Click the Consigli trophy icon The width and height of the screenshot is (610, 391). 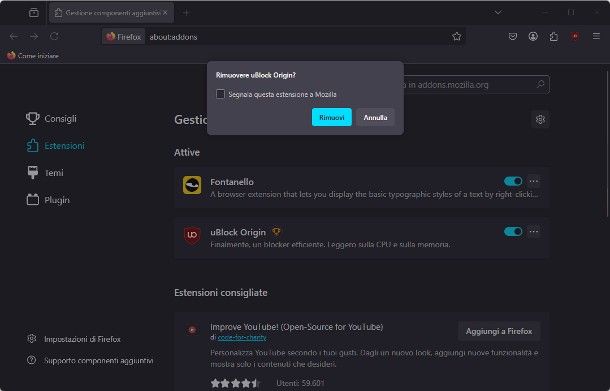tap(33, 118)
